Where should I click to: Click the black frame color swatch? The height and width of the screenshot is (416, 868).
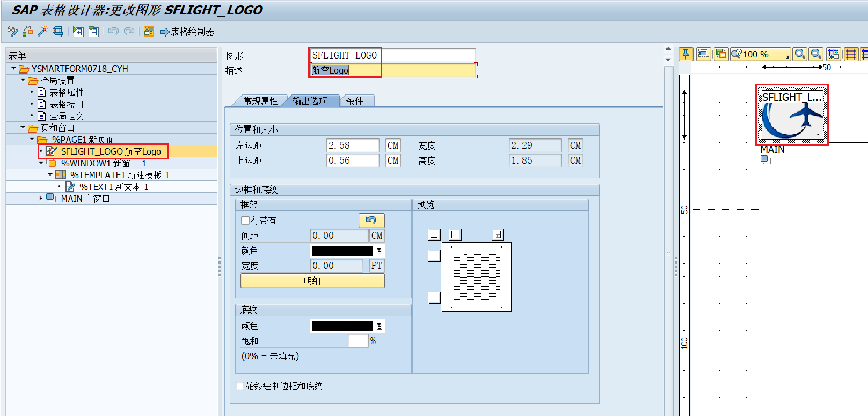coord(342,251)
